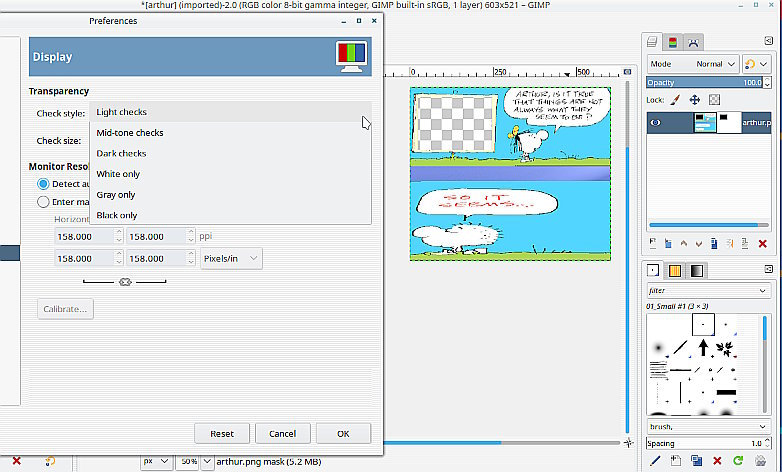Click the layer Opacity slider
The width and height of the screenshot is (782, 472).
pos(704,82)
